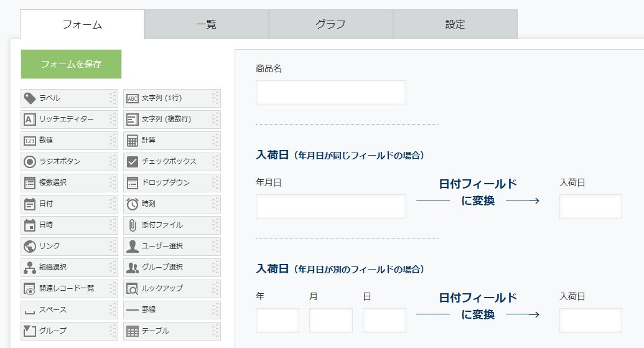644x348 pixels.
Task: Pick the 複数選択 field element
Action: [70, 183]
